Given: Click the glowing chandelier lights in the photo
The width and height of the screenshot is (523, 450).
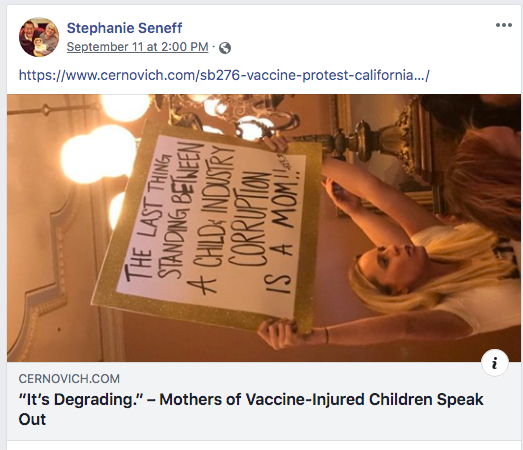Looking at the screenshot, I should coord(100,153).
